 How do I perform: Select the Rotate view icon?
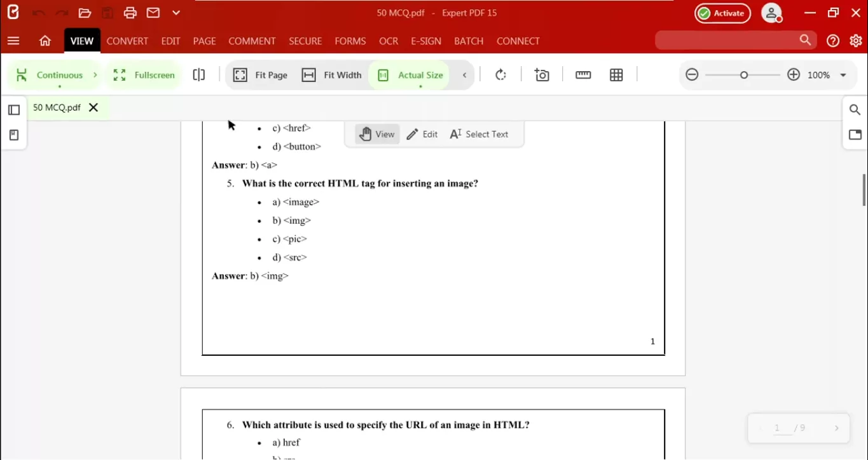click(x=500, y=74)
